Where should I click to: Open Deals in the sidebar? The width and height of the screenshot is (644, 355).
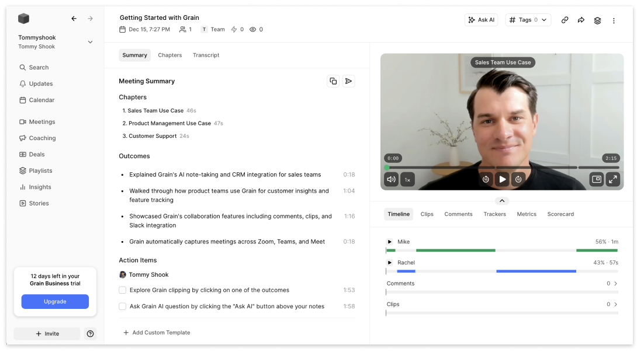click(x=32, y=154)
